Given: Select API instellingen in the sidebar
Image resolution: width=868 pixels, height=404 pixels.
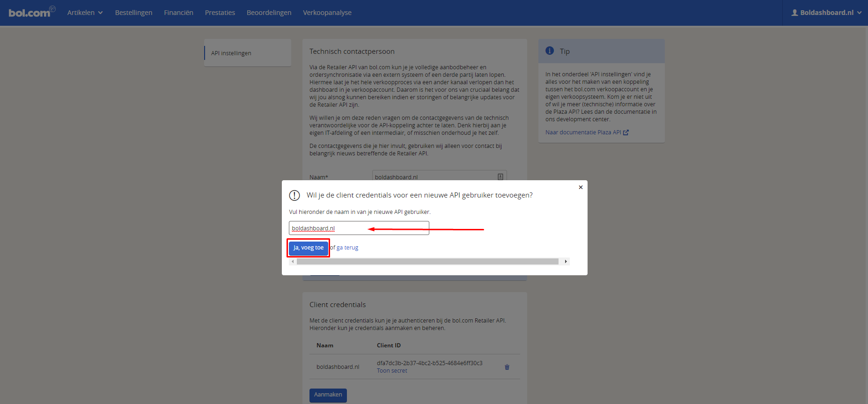Looking at the screenshot, I should 231,53.
